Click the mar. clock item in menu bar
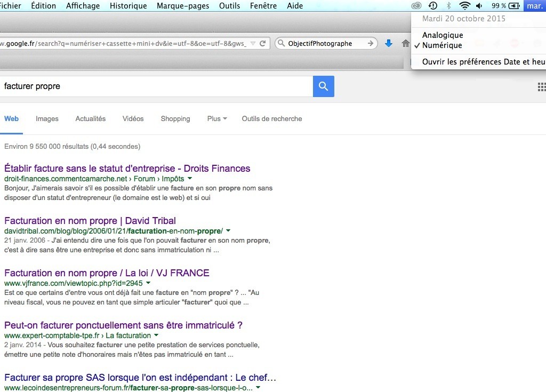 click(x=534, y=5)
